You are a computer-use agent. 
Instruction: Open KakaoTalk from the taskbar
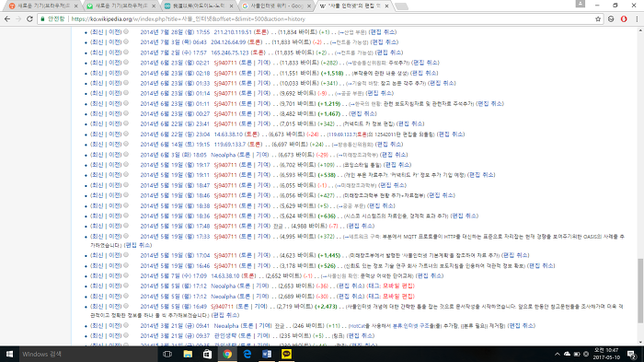tap(286, 355)
